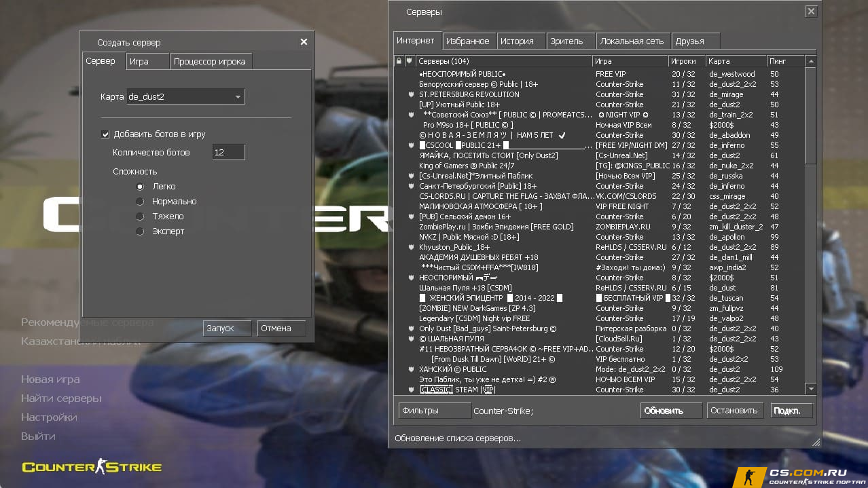Click shield icon on НЕОСПОРИМЫЙ row
868x488 pixels.
411,278
